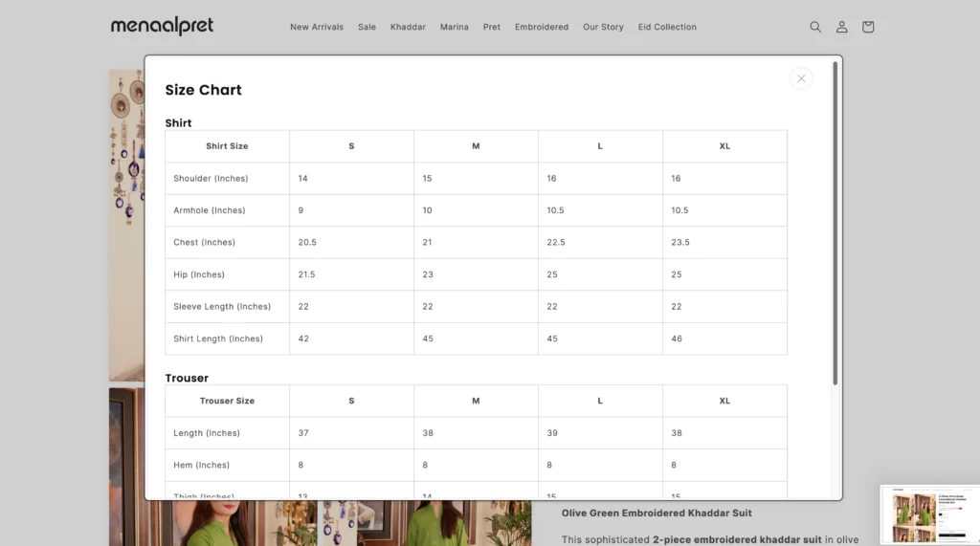Click Chest value 21 for size M

427,242
